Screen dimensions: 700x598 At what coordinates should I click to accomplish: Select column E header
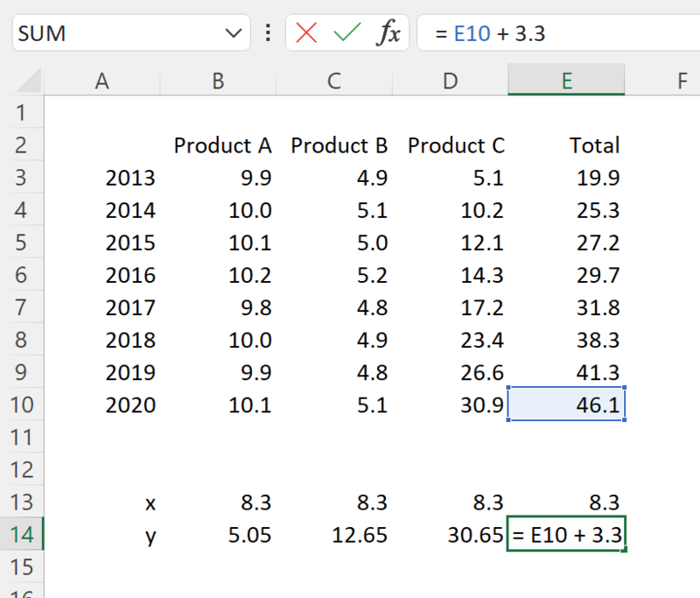pyautogui.click(x=565, y=80)
